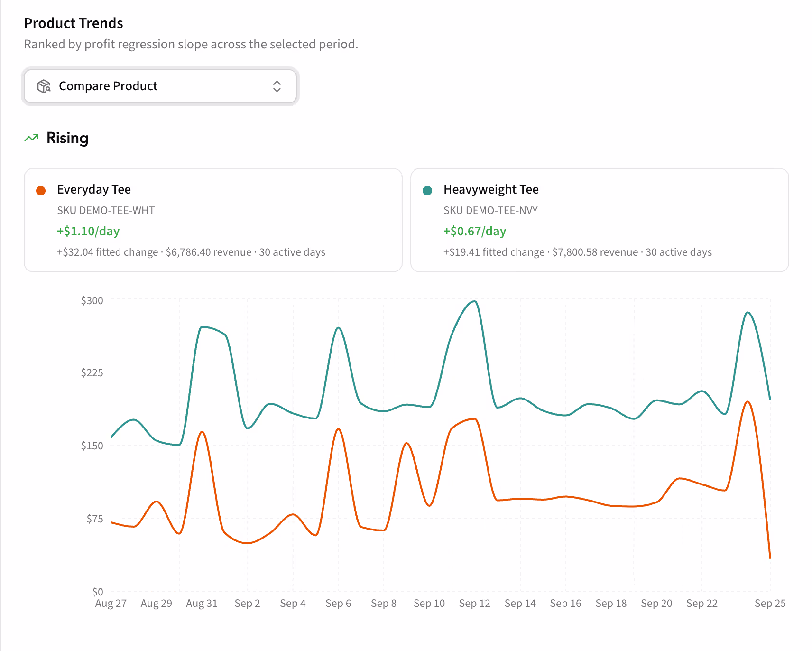This screenshot has width=812, height=651.
Task: Click the orange line's endpoint above Sep 25
Action: click(x=770, y=558)
